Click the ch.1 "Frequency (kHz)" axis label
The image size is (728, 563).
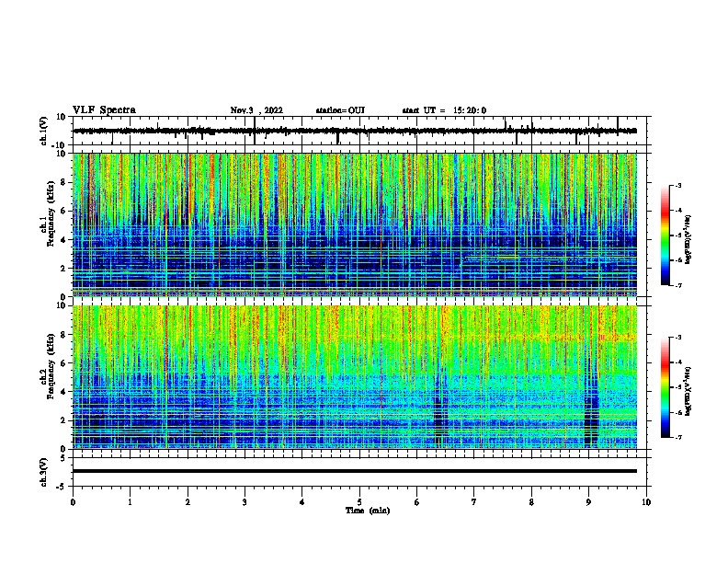tap(51, 213)
